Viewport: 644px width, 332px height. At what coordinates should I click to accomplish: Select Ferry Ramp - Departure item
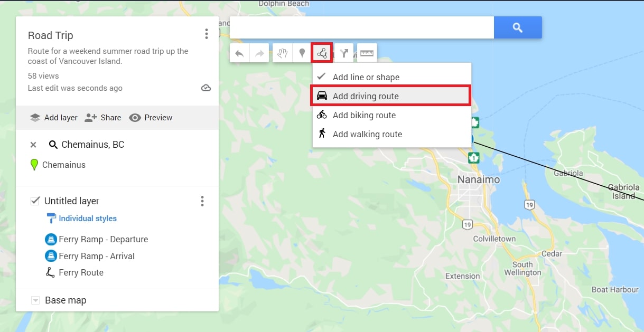pos(97,240)
